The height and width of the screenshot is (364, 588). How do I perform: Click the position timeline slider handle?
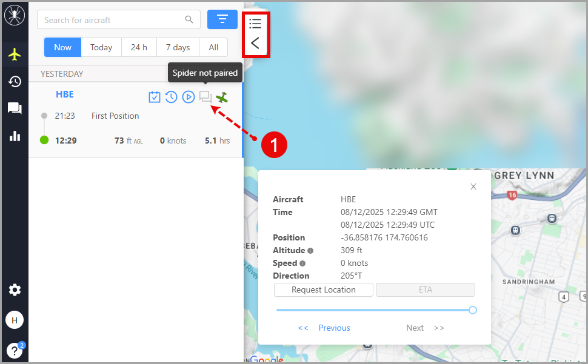(473, 310)
